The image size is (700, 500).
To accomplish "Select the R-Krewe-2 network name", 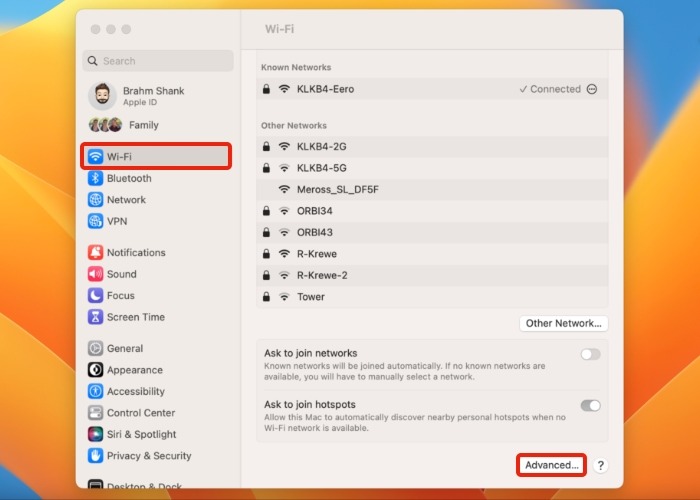I will [x=322, y=275].
